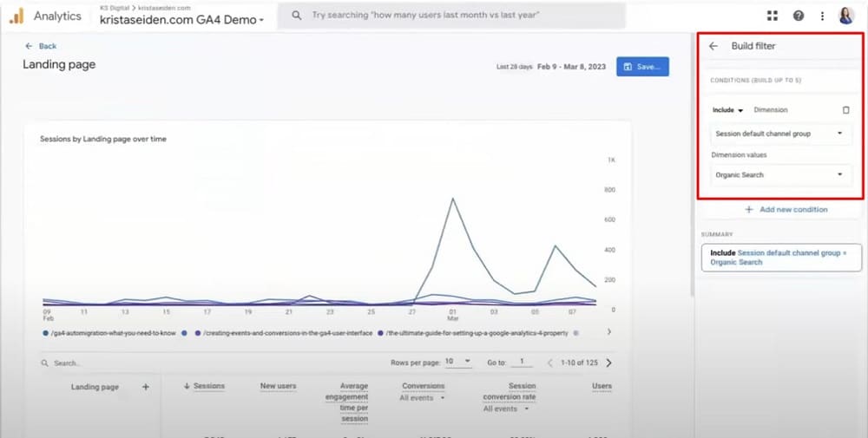Open Session default channel group dropdown
Image resolution: width=868 pixels, height=438 pixels.
point(779,134)
